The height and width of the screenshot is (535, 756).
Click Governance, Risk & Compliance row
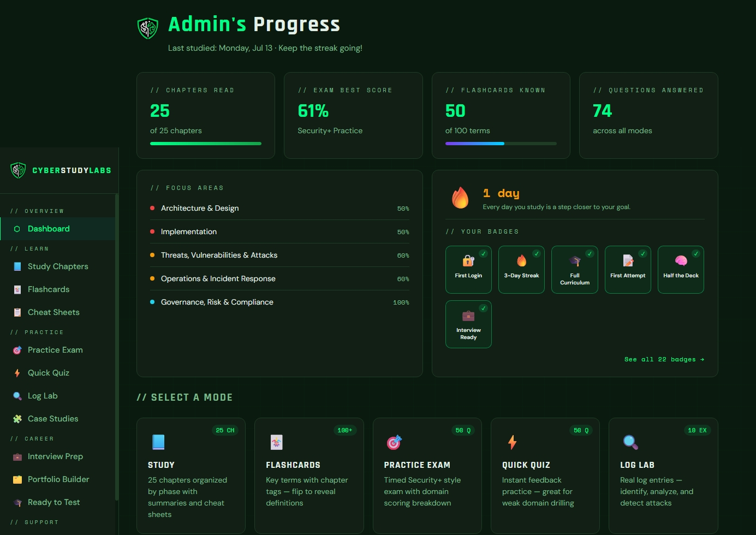279,302
